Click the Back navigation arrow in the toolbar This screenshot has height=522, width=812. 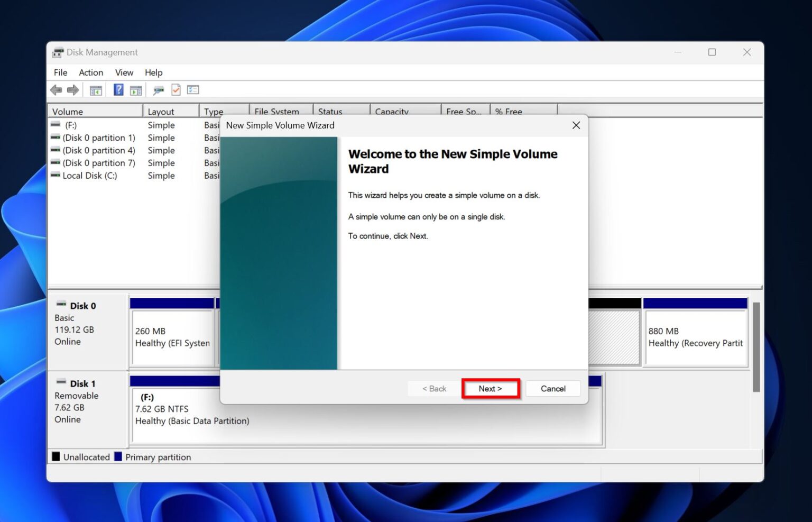(x=57, y=89)
